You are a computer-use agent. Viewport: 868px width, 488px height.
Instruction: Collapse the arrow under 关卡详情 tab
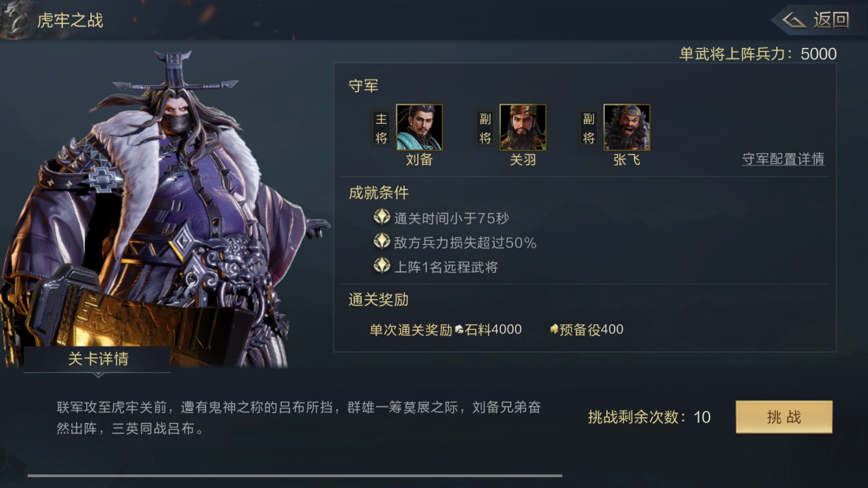[x=98, y=375]
